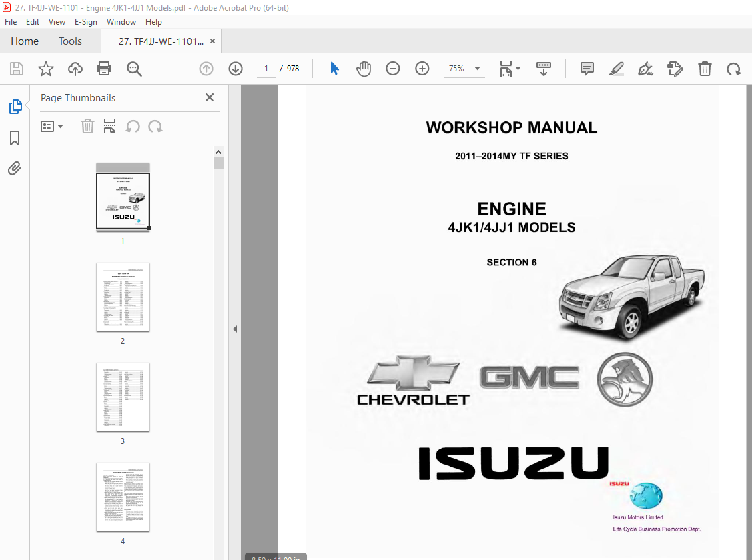Screen dimensions: 752x560
Task: Rotate counterclockwise in thumbnails panel
Action: point(133,127)
